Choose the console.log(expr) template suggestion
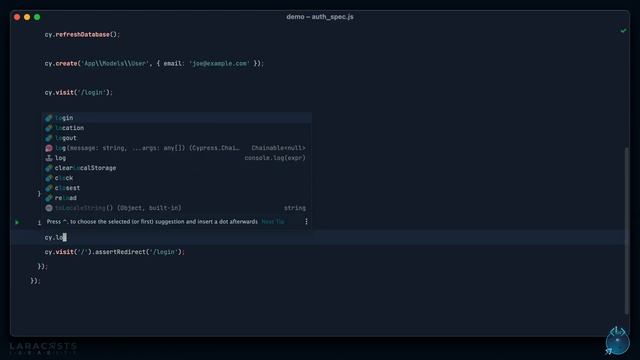 [x=177, y=158]
